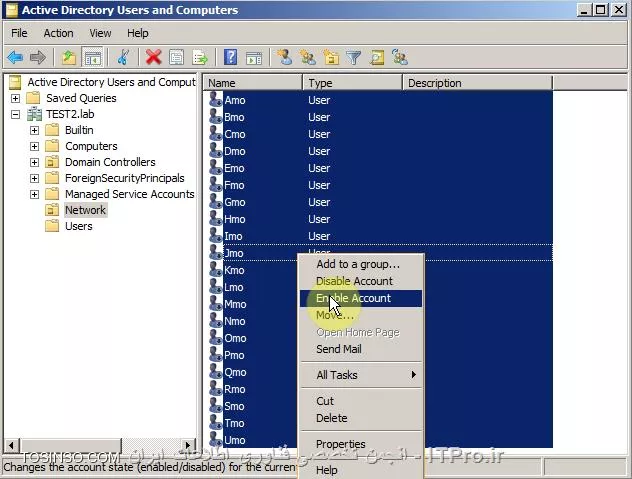Click the Saved Queries folder icon
632x479 pixels.
pos(33,98)
